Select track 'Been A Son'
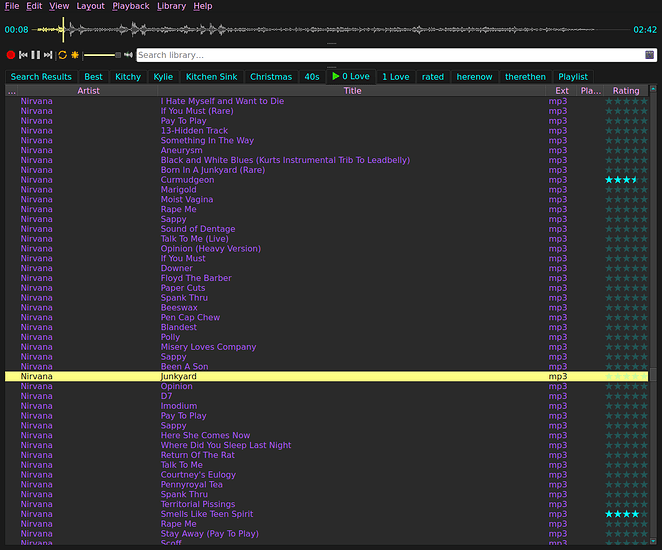This screenshot has height=550, width=662. pos(326,366)
